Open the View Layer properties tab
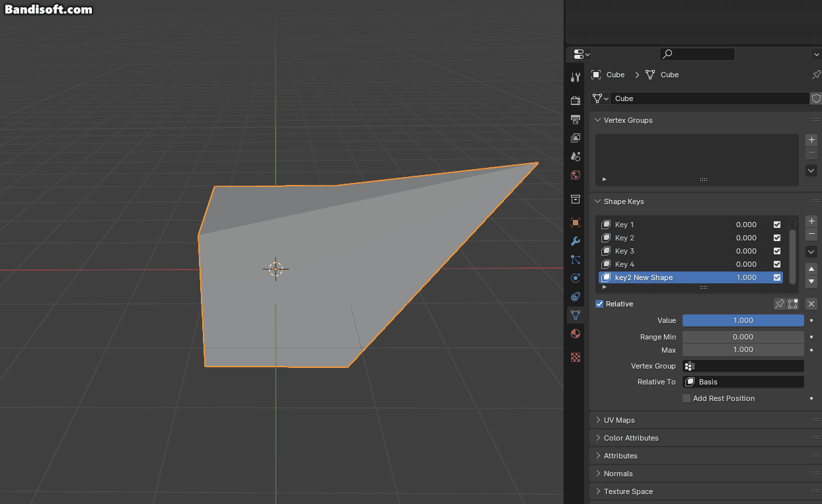822x504 pixels. (576, 137)
